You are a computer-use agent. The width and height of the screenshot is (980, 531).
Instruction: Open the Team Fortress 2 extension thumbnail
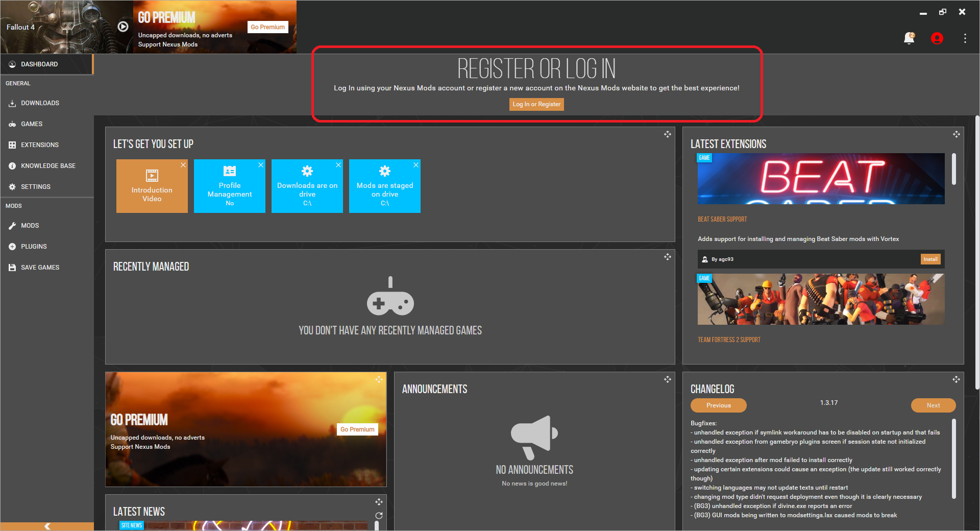(x=821, y=299)
